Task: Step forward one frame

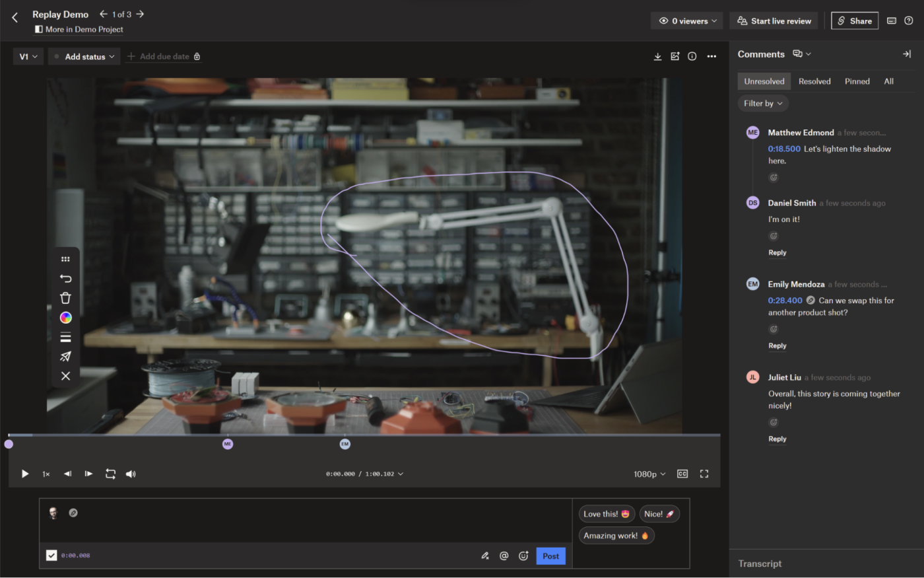Action: pyautogui.click(x=88, y=474)
